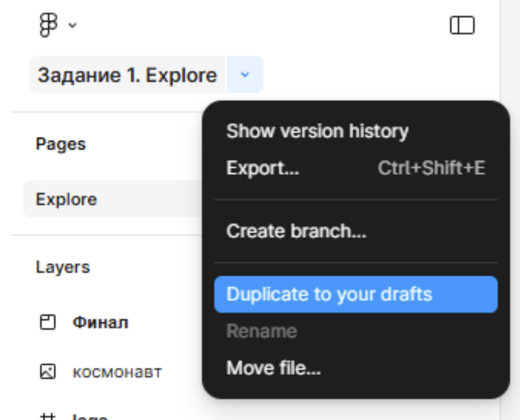Open the Figma main menu logo
Viewport: 520px width, 420px height.
pos(48,25)
